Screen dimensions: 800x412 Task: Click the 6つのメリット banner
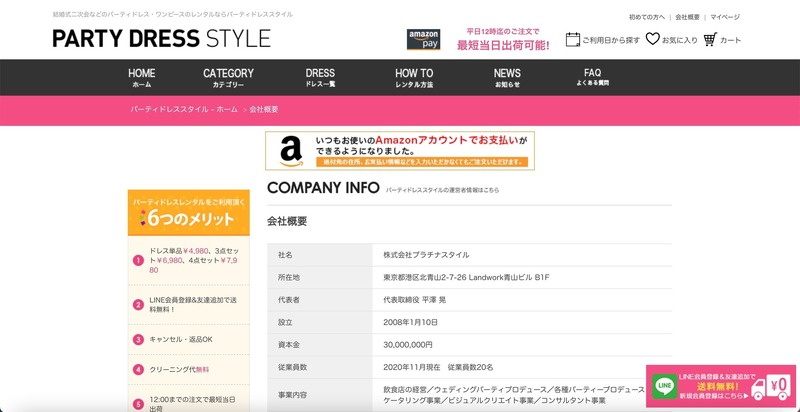(188, 212)
